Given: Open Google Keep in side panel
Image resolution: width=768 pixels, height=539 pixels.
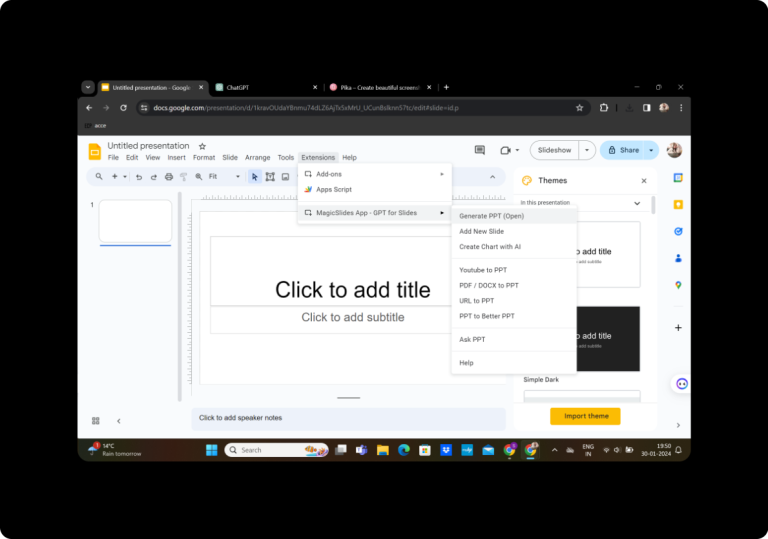Looking at the screenshot, I should point(678,204).
